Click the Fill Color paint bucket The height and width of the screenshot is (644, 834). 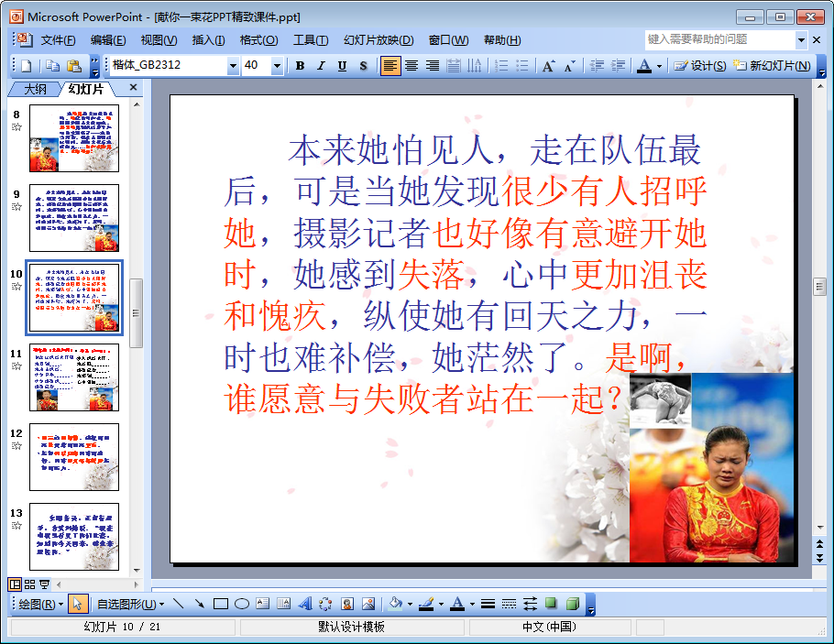[x=396, y=603]
